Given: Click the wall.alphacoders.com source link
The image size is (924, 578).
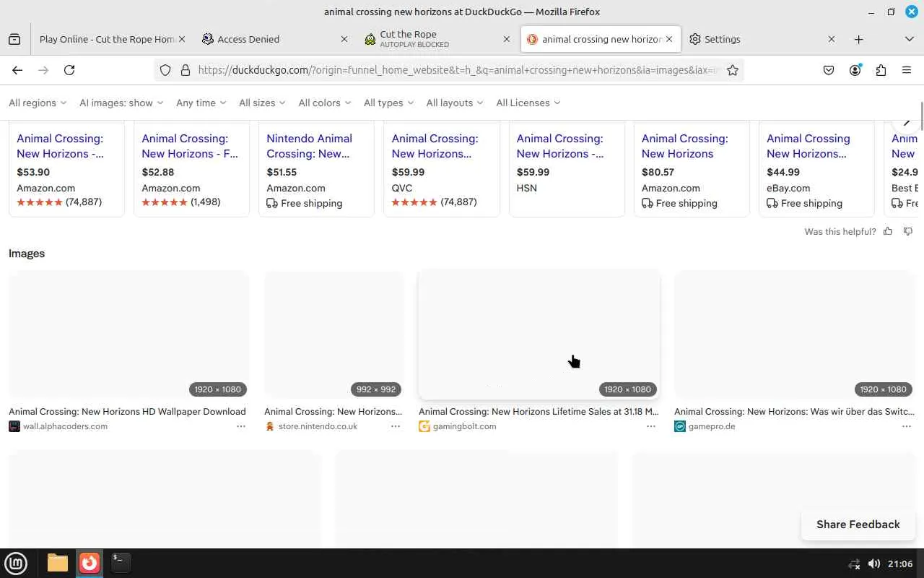Looking at the screenshot, I should click(65, 426).
